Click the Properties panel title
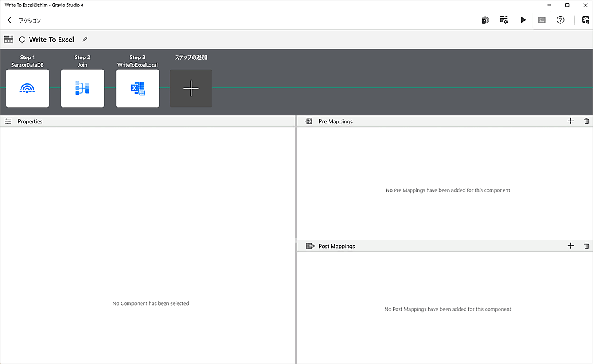 point(30,121)
